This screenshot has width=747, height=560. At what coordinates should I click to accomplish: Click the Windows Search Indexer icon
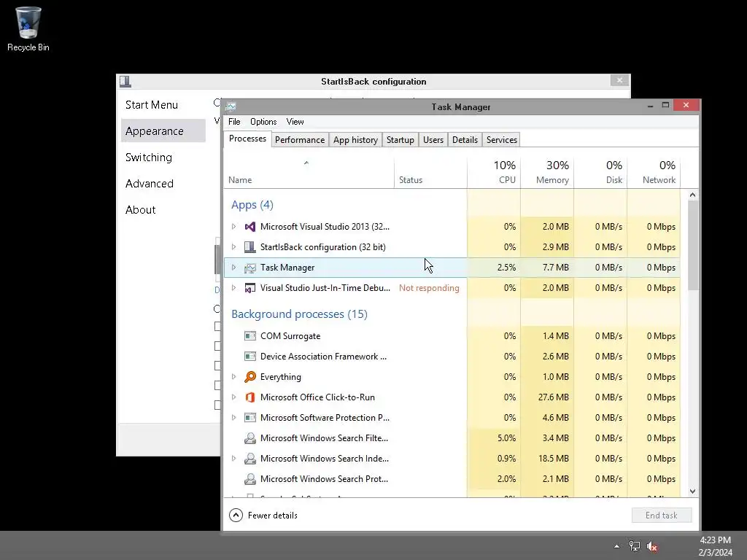tap(250, 459)
